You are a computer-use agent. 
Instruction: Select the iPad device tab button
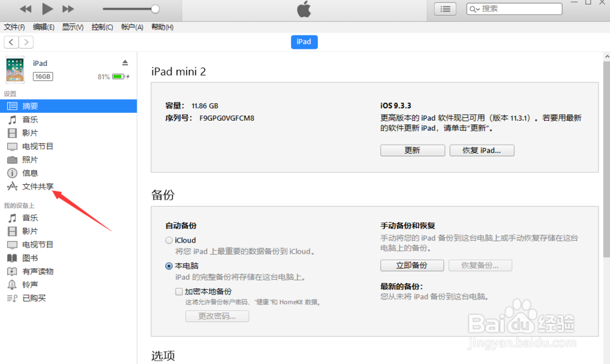tap(304, 42)
